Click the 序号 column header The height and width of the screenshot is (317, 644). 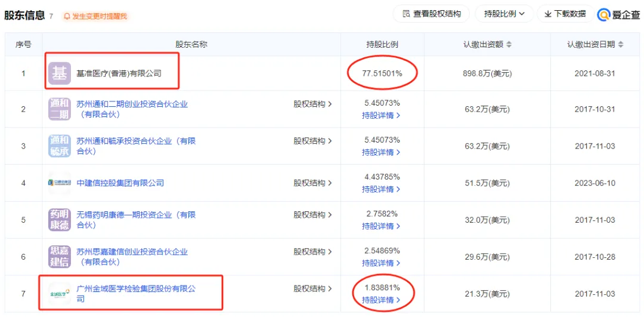pyautogui.click(x=23, y=44)
